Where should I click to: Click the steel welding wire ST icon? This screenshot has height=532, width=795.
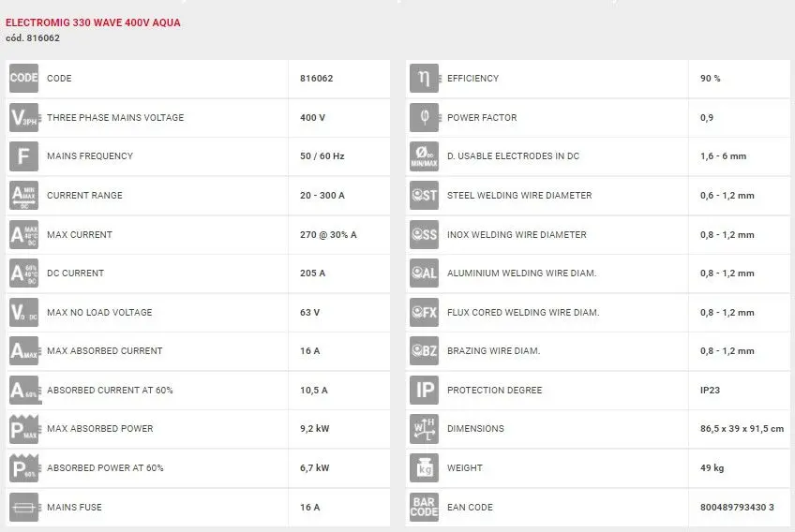424,196
